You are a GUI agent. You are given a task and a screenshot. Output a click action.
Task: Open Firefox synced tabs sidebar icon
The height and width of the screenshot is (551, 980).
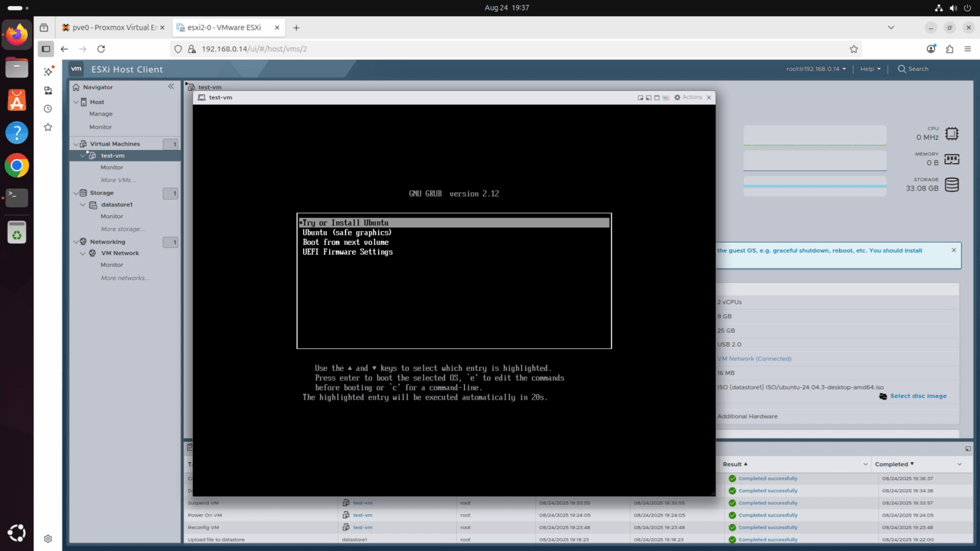click(47, 90)
